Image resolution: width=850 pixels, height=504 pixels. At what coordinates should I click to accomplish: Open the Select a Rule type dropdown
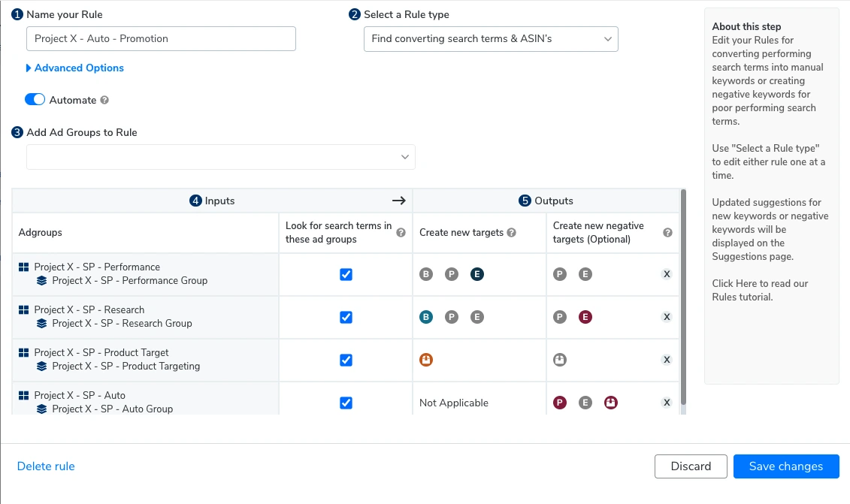point(490,39)
